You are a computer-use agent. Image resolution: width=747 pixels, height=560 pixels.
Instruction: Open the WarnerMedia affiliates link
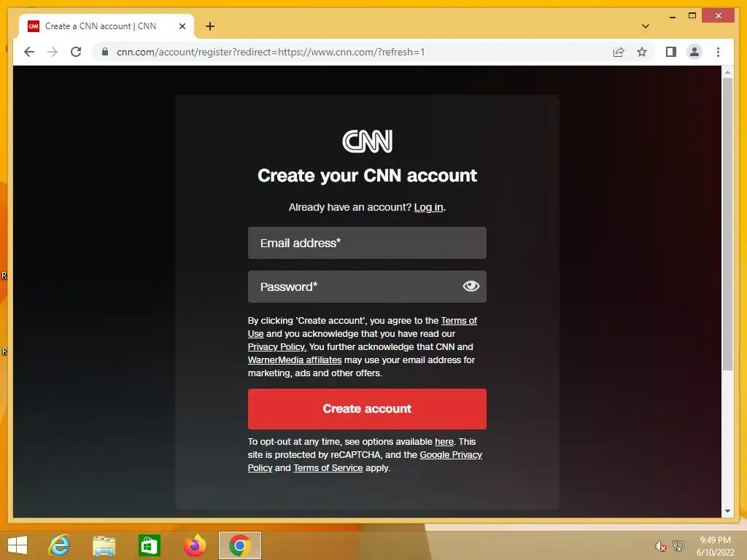click(295, 360)
